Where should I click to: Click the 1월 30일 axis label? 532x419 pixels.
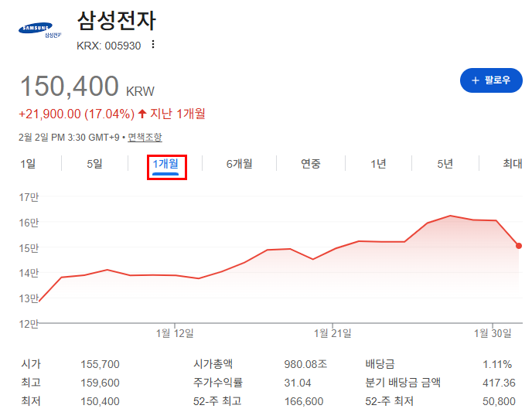tap(493, 333)
